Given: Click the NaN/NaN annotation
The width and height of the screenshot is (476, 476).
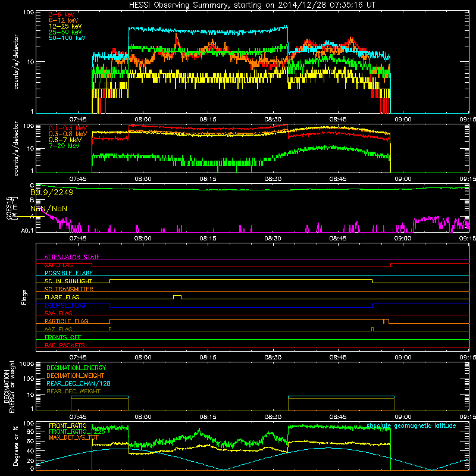Looking at the screenshot, I should click(x=49, y=209).
